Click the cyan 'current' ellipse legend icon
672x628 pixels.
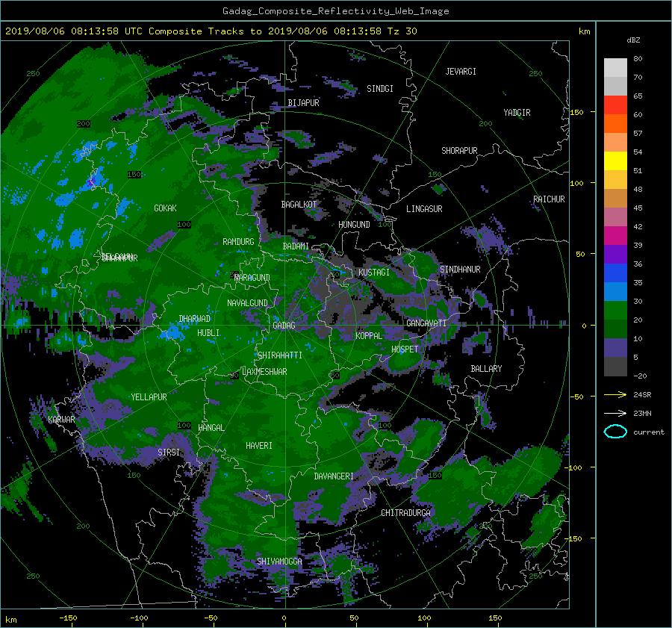pyautogui.click(x=615, y=432)
